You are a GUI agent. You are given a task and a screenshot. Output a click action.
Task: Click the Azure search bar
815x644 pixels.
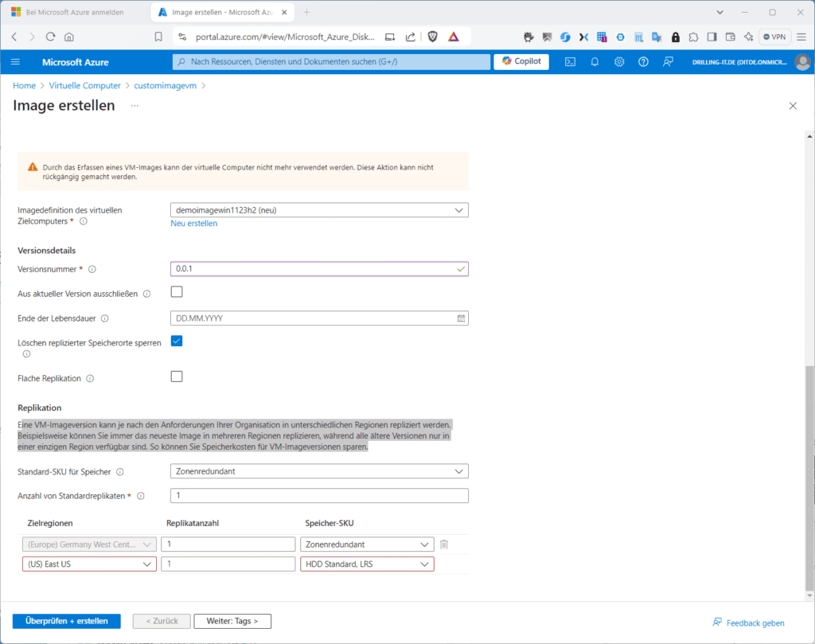331,62
